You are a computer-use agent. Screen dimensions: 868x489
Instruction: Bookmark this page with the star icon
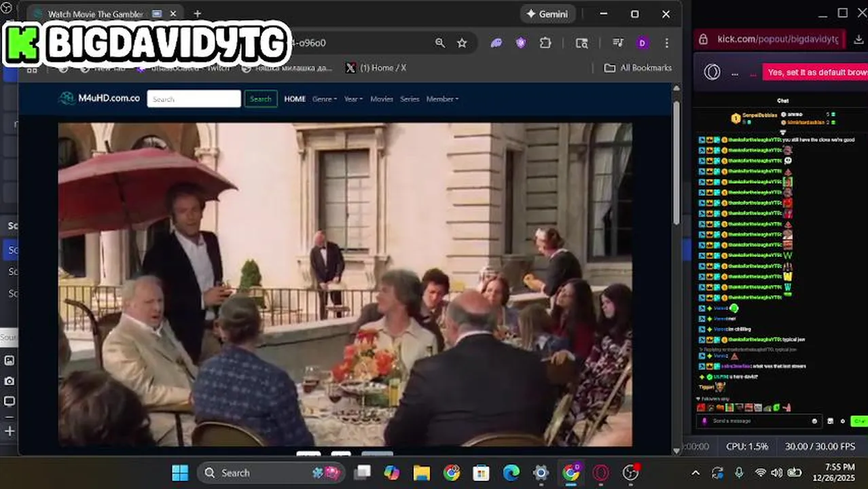tap(462, 43)
